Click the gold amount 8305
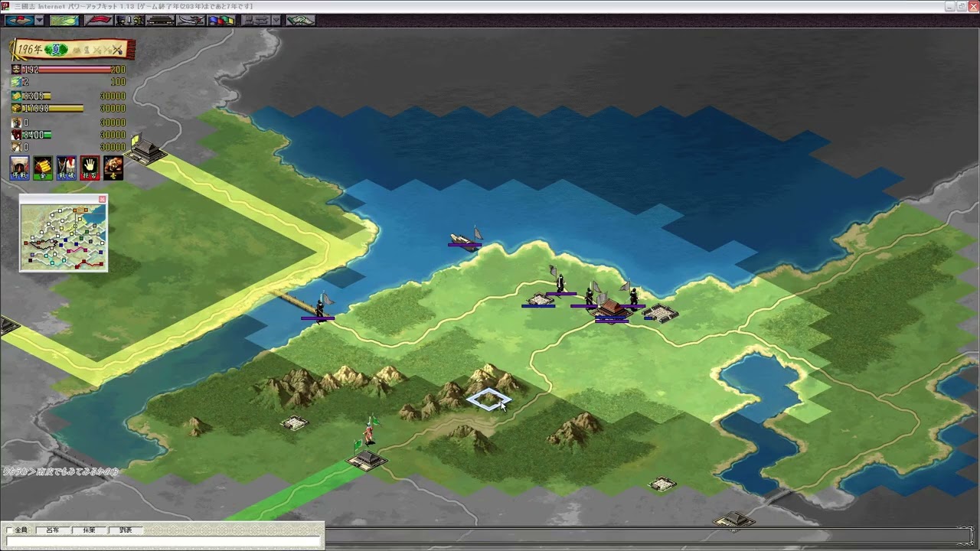The width and height of the screenshot is (980, 551). [x=33, y=96]
